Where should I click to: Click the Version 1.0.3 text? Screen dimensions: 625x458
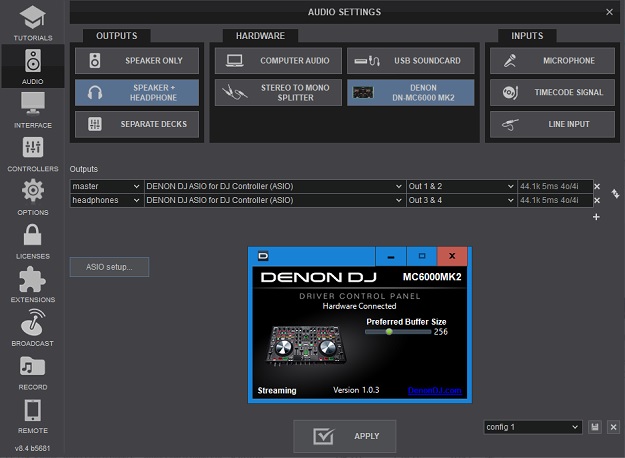(356, 390)
